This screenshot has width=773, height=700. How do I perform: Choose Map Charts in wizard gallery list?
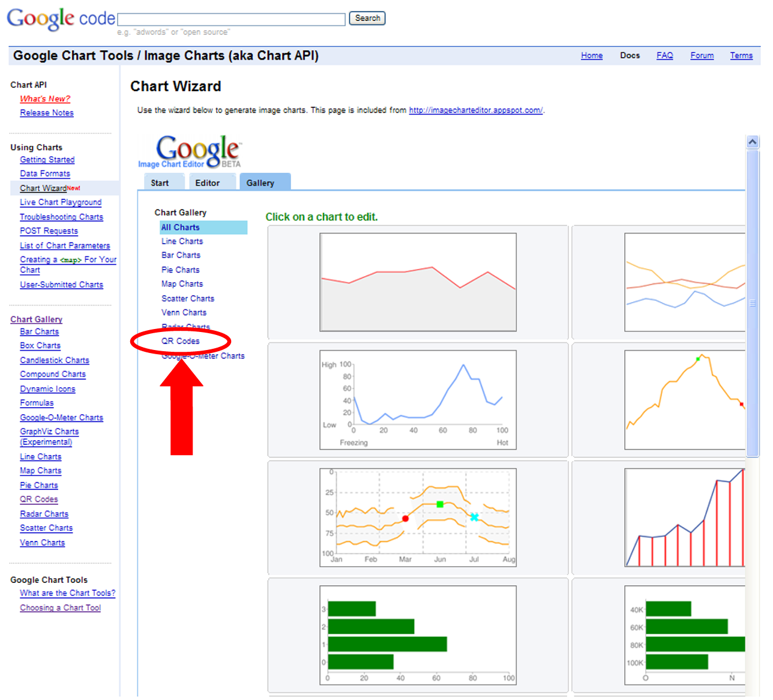(182, 284)
